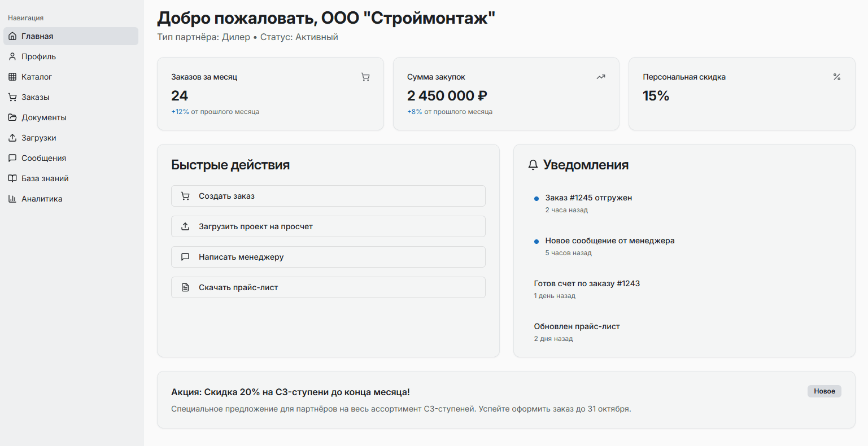Click the trend arrow icon on Сумма закупок

click(601, 76)
